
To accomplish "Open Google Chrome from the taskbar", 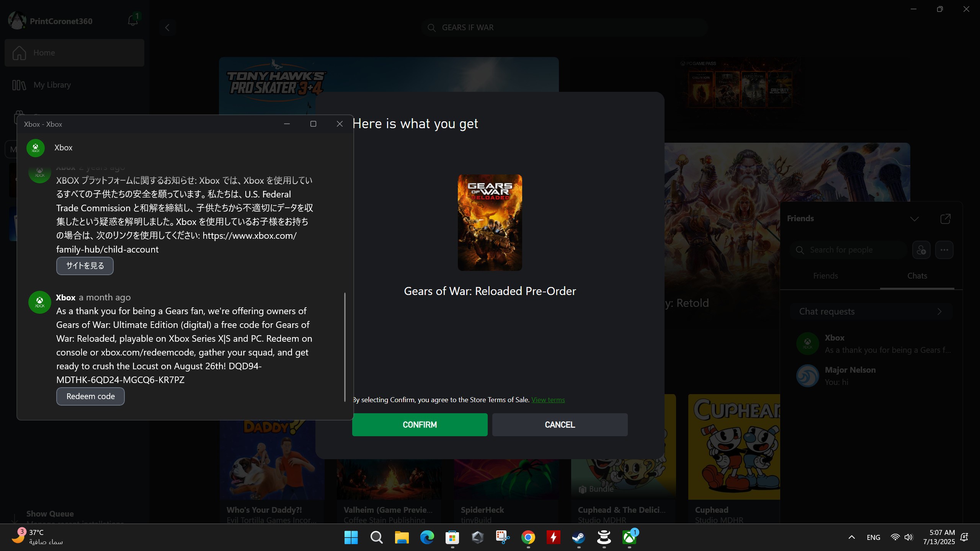I will click(x=528, y=537).
